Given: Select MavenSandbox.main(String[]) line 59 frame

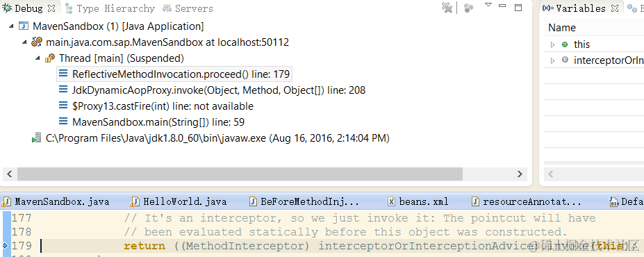Looking at the screenshot, I should tap(158, 122).
